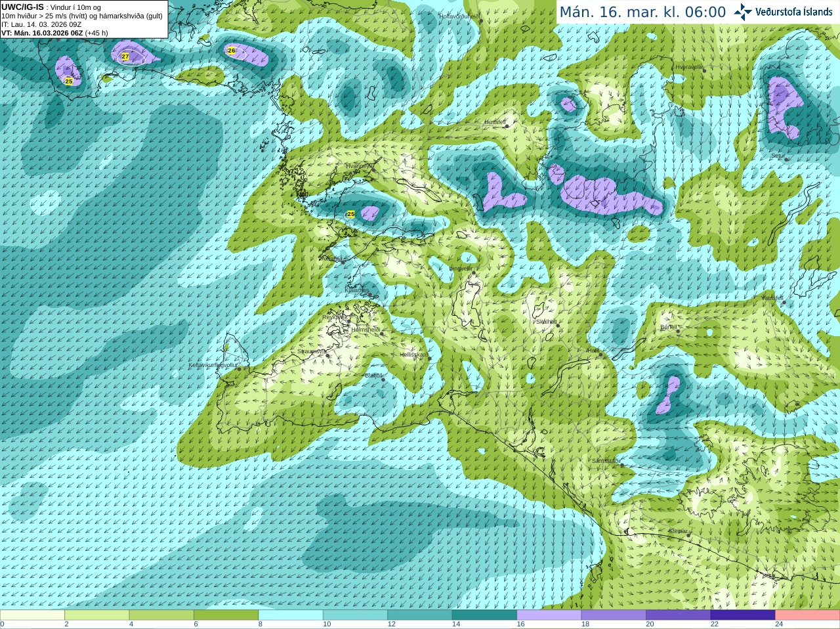Click the Hveravellir station label

pos(689,67)
